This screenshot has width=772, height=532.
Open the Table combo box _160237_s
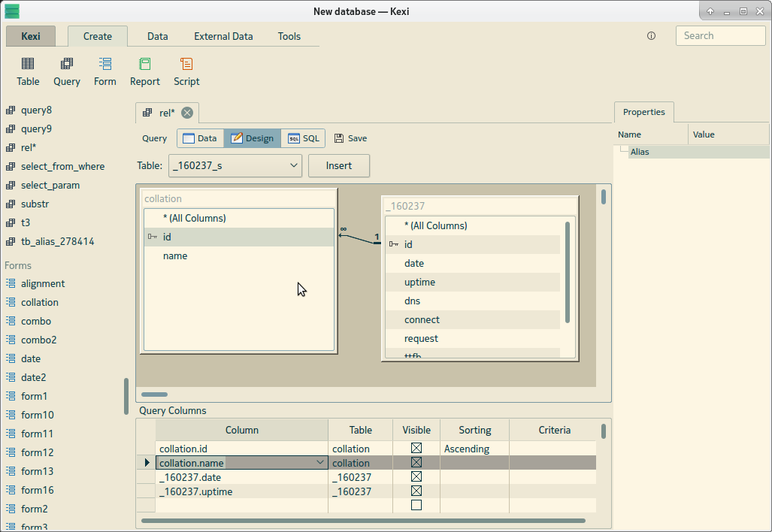pos(235,166)
